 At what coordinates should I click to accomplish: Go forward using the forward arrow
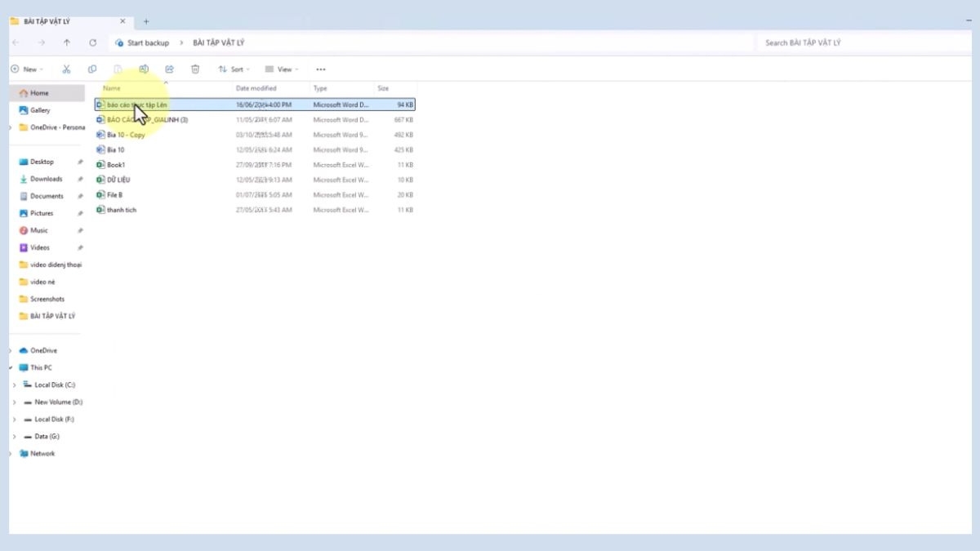pyautogui.click(x=41, y=42)
